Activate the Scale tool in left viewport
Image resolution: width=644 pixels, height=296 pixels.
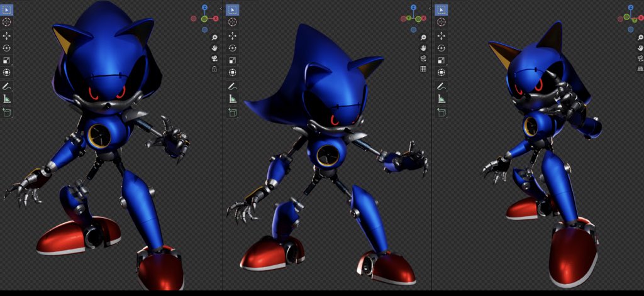pyautogui.click(x=6, y=60)
